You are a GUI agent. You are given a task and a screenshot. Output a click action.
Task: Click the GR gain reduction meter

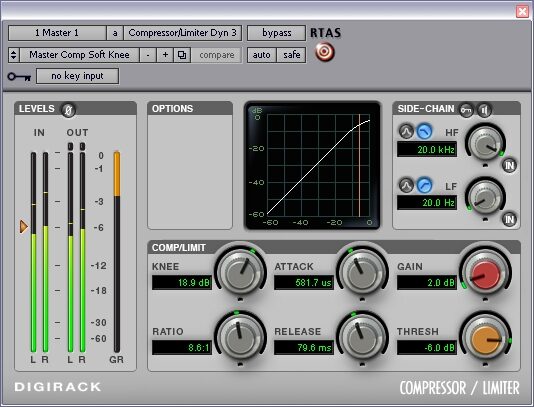(117, 251)
